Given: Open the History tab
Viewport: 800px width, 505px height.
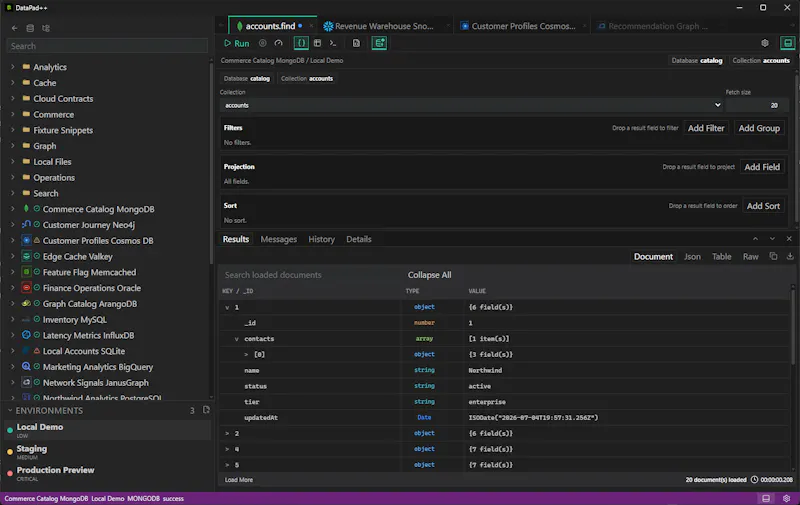Looking at the screenshot, I should [x=321, y=239].
